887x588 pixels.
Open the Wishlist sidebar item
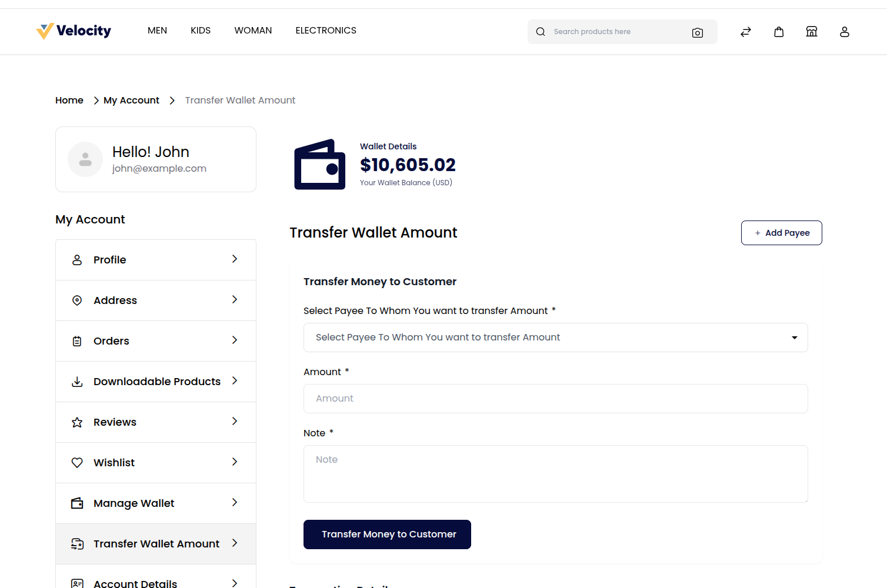[155, 462]
